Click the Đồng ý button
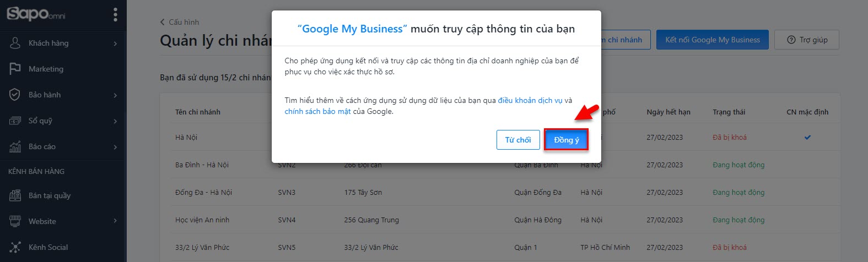The height and width of the screenshot is (262, 868). click(x=566, y=140)
